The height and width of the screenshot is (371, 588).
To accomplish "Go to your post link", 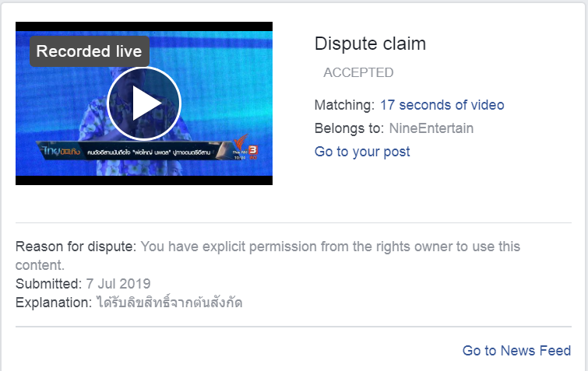I will click(362, 152).
